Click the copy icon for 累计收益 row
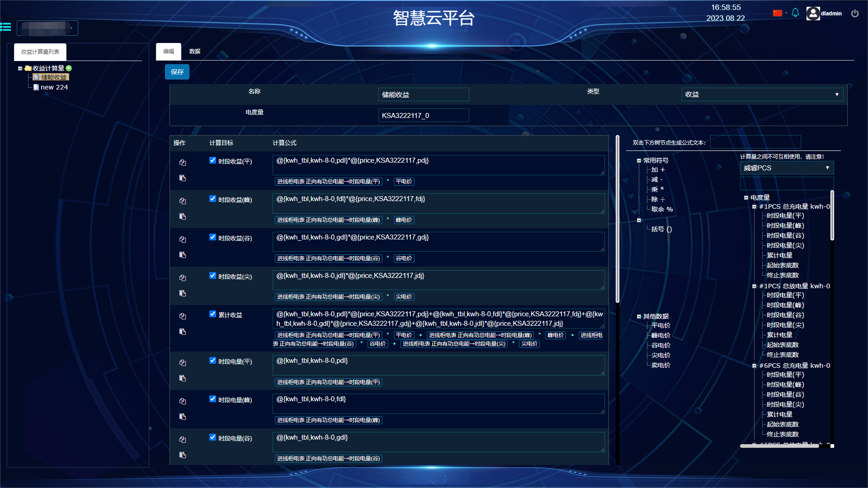The height and width of the screenshot is (488, 868). (x=183, y=316)
